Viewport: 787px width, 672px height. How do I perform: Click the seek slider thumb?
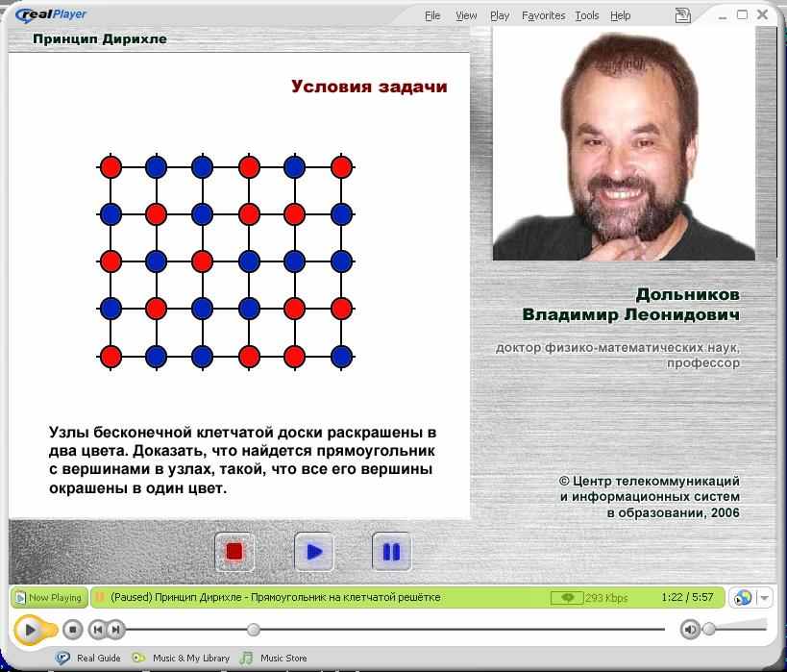point(254,630)
